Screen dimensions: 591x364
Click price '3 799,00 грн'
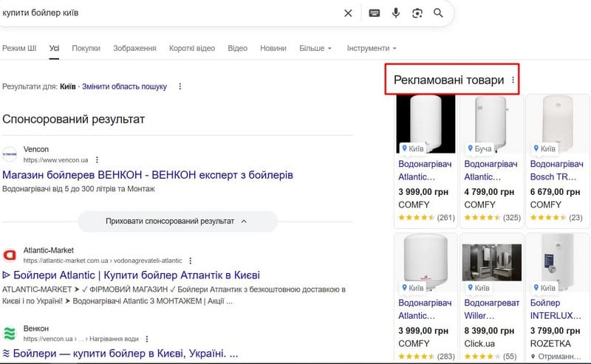[555, 331]
